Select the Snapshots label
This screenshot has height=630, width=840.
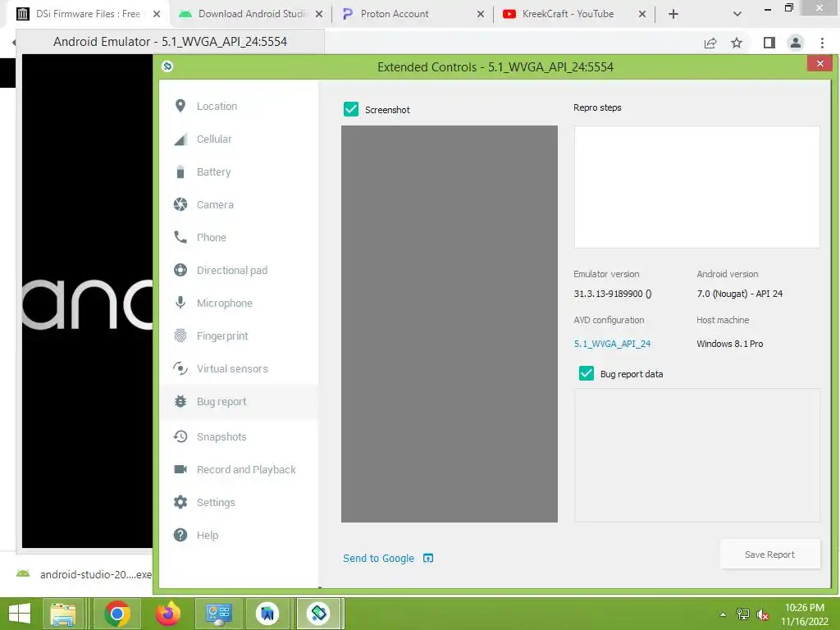click(x=221, y=437)
